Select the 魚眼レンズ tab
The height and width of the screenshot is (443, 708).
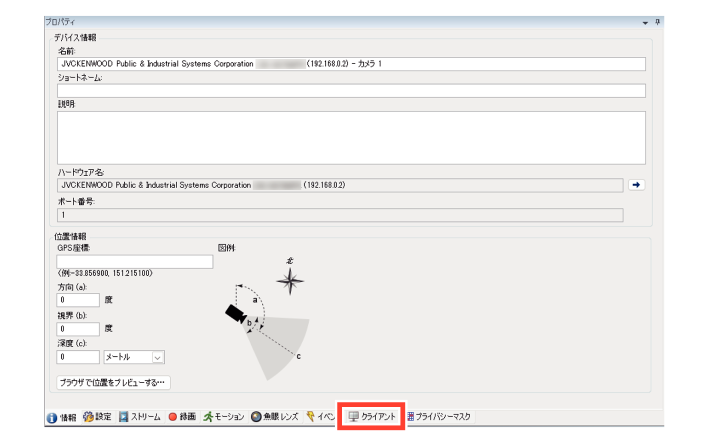pos(275,417)
